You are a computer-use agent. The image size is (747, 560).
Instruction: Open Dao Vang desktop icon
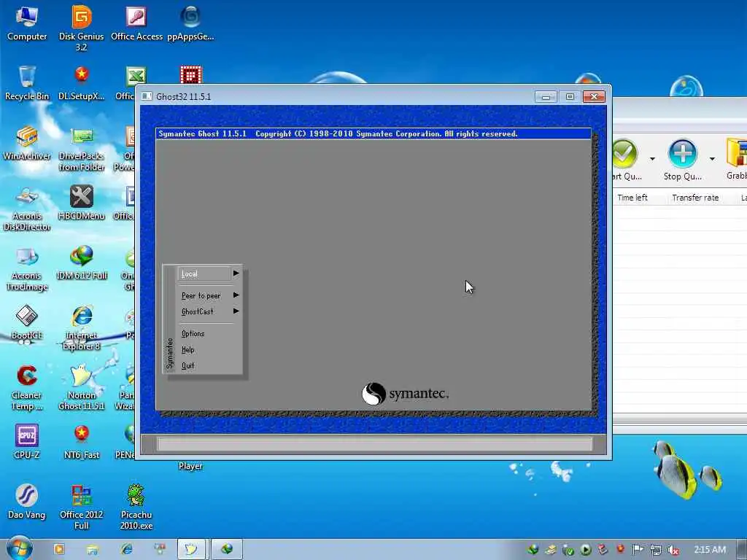pyautogui.click(x=27, y=502)
